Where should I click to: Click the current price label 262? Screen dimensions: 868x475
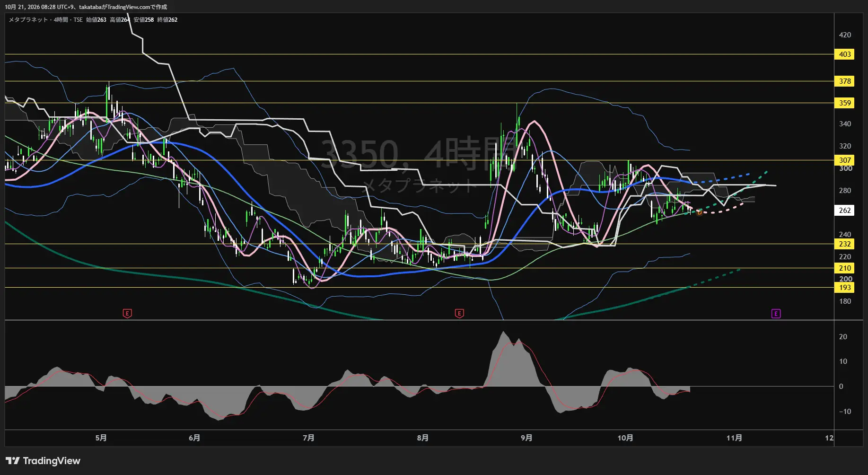click(x=844, y=211)
